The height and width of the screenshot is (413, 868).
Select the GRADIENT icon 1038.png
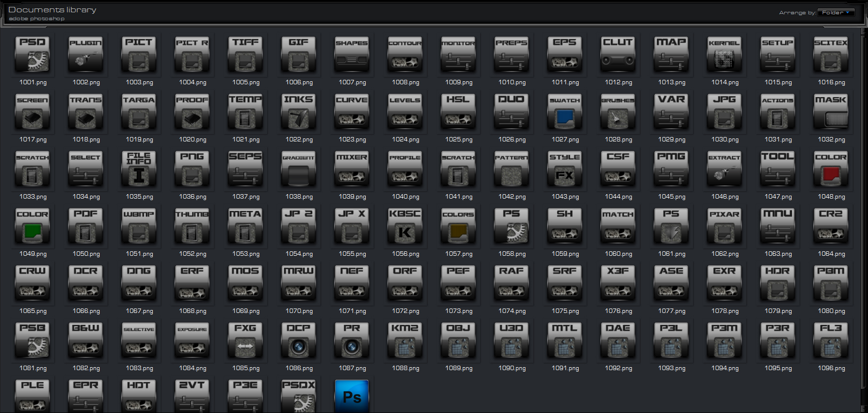coord(299,169)
